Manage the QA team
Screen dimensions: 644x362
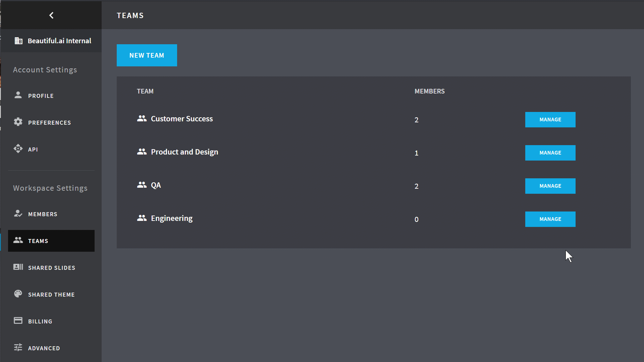[550, 186]
